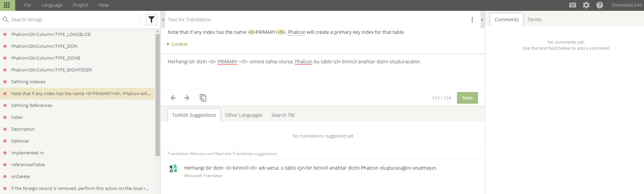Viewport: 644px width, 194px height.
Task: Open the Crowdin apps grid menu
Action: click(x=7, y=5)
